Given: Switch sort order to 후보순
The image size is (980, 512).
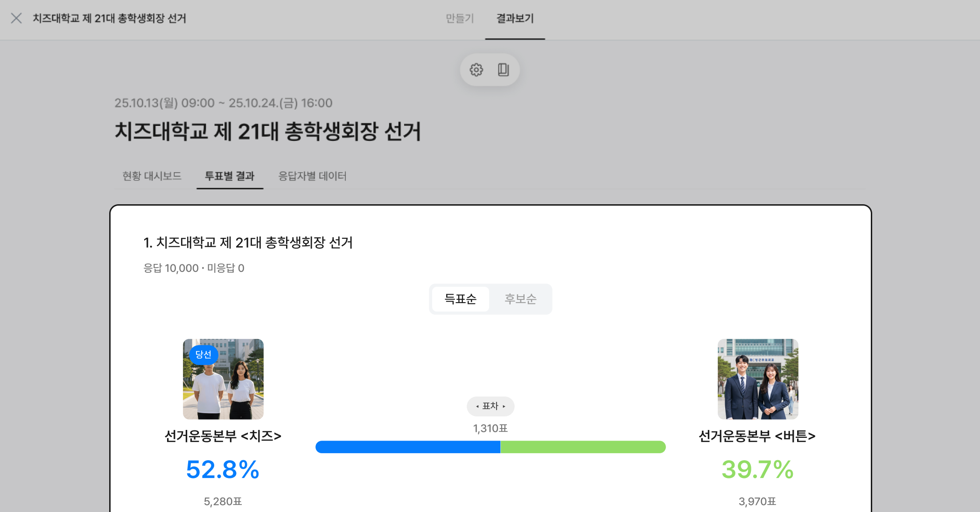Looking at the screenshot, I should point(520,299).
